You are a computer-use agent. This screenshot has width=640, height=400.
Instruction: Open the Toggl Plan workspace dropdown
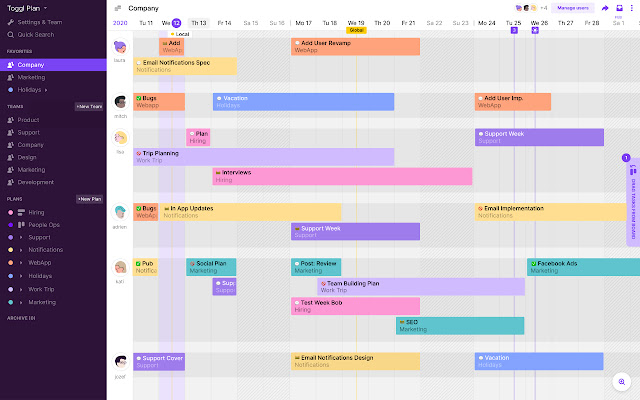pos(27,8)
